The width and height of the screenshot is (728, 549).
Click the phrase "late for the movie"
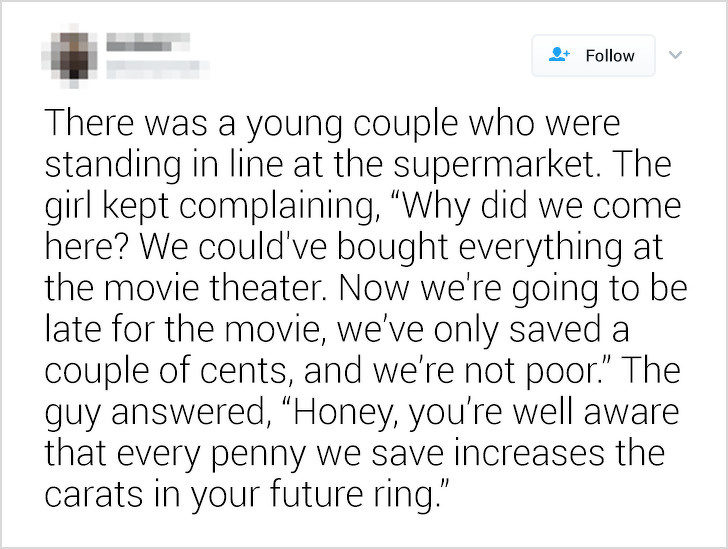coord(184,330)
